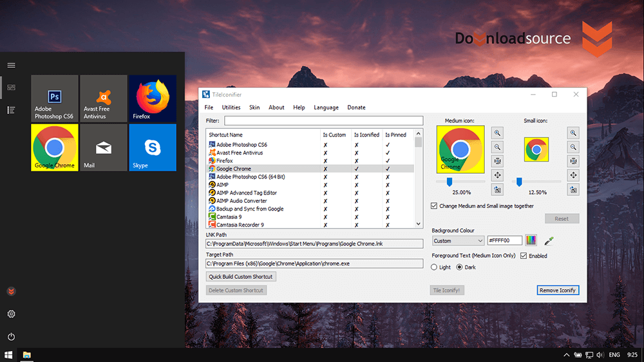
Task: Fit the Small icon image to tile
Action: tap(573, 161)
